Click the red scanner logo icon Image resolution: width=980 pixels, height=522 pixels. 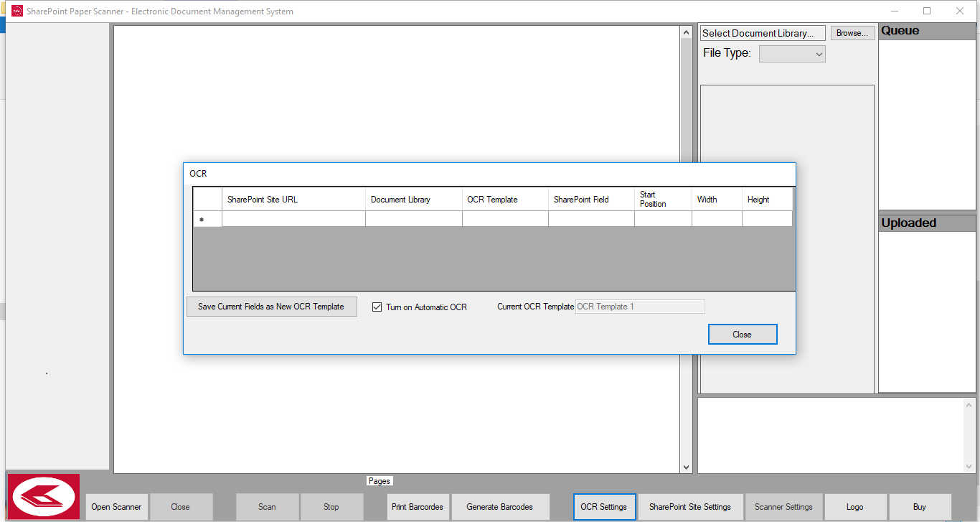[x=44, y=495]
